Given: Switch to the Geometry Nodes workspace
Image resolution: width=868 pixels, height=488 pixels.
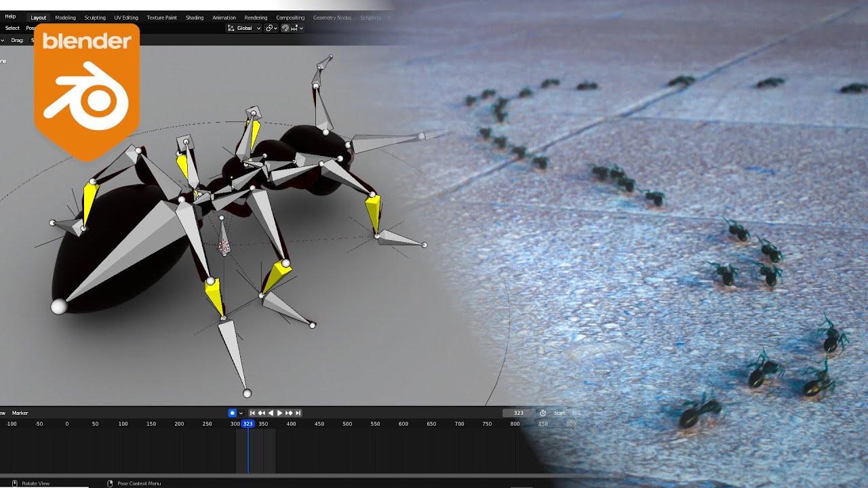Looking at the screenshot, I should (332, 18).
